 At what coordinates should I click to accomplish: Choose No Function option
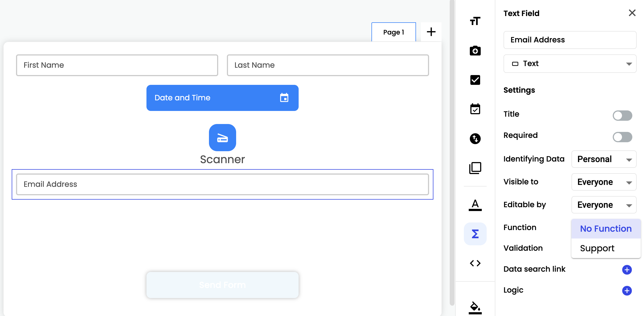click(x=606, y=229)
